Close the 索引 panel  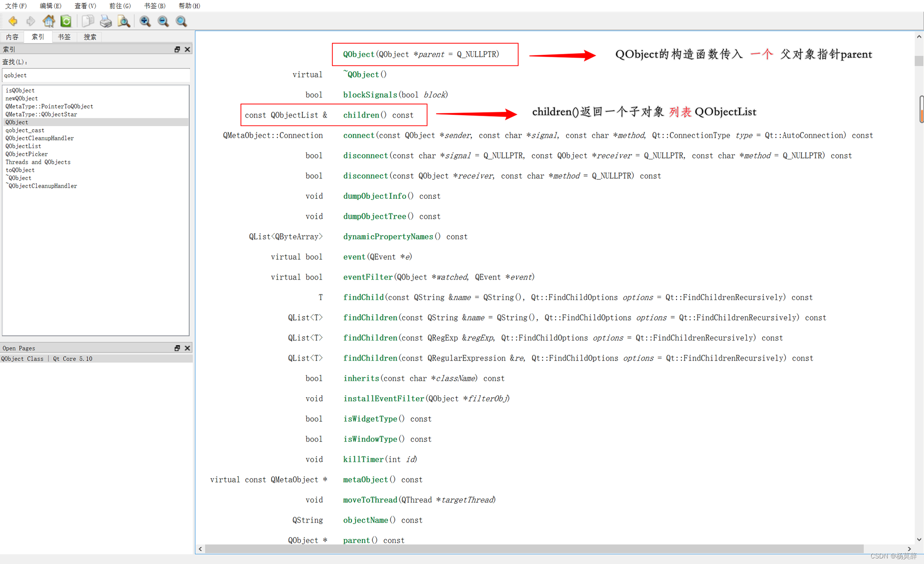[187, 49]
